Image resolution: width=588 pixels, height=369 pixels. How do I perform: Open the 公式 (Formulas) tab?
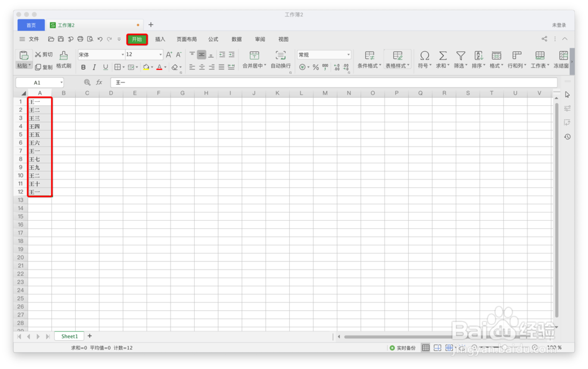213,39
